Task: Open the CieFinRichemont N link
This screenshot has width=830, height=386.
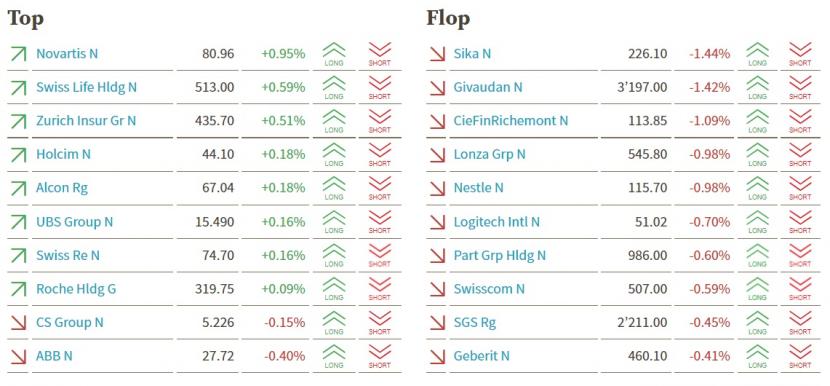Action: point(510,121)
